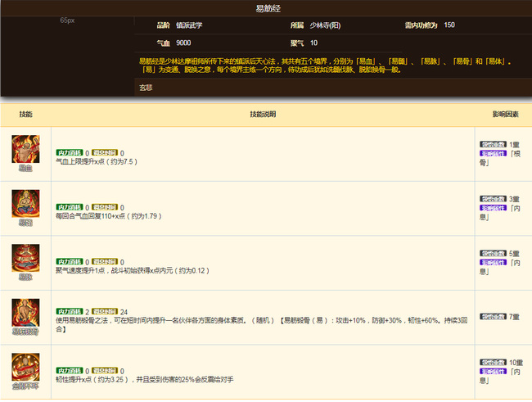This screenshot has width=532, height=402.
Task: Click the 玄悲 name below the description
Action: coord(146,86)
